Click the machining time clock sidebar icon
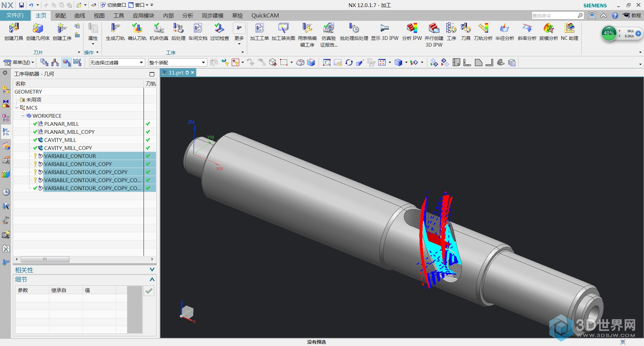 click(6, 192)
